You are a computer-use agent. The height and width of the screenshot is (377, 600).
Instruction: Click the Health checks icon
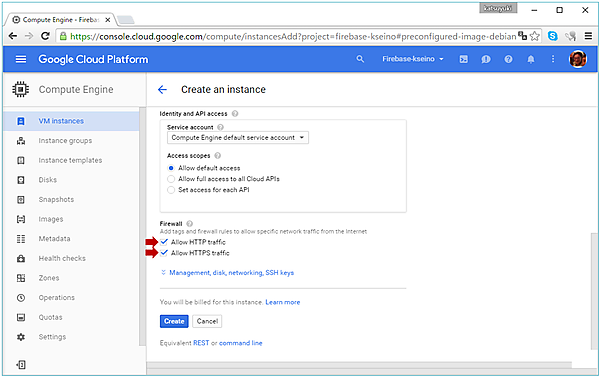(21, 258)
